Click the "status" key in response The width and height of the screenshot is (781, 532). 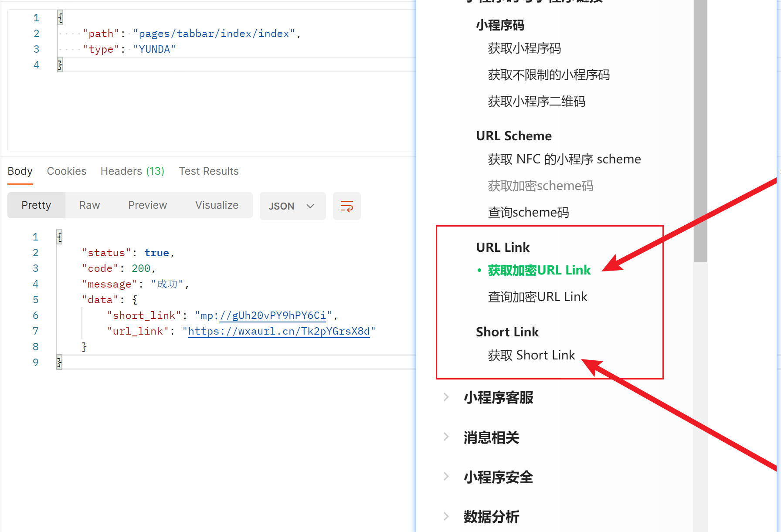[107, 253]
